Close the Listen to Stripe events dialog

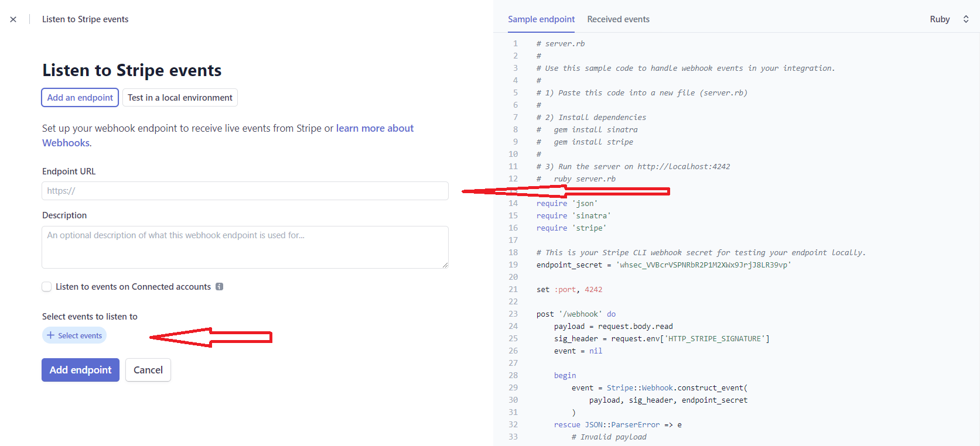[x=13, y=19]
